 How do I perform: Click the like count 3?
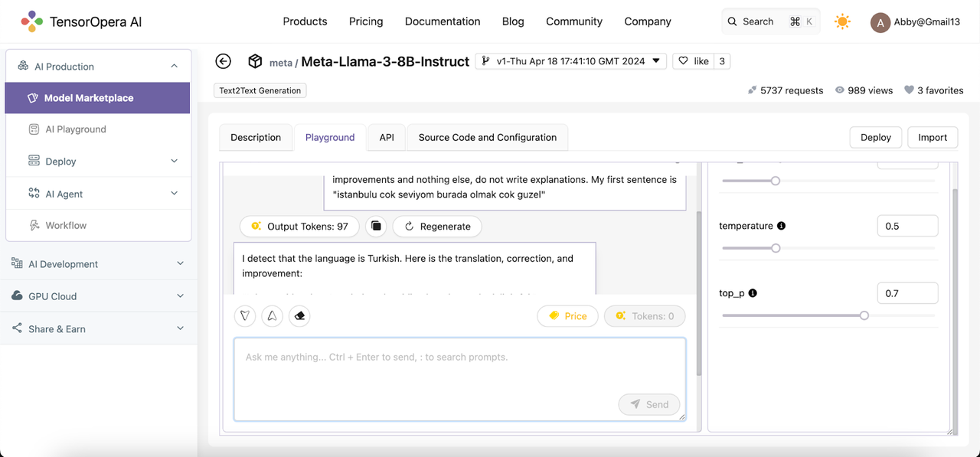[x=721, y=61]
